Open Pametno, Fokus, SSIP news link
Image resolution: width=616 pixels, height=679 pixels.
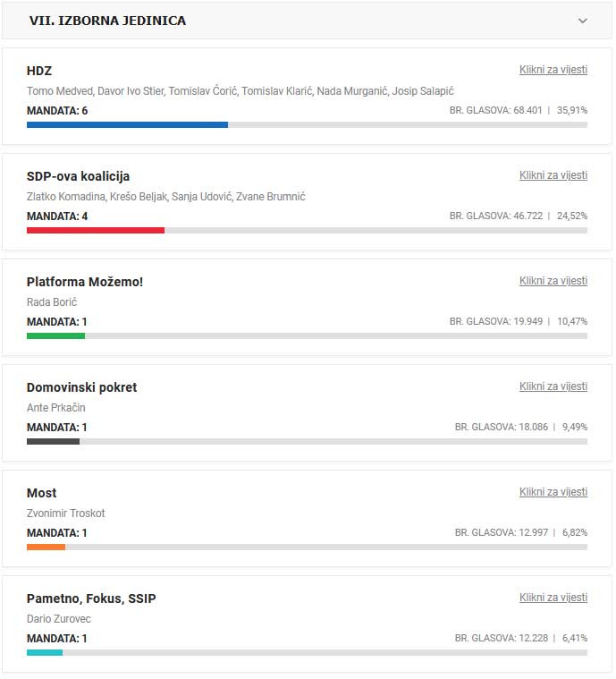[x=553, y=598]
